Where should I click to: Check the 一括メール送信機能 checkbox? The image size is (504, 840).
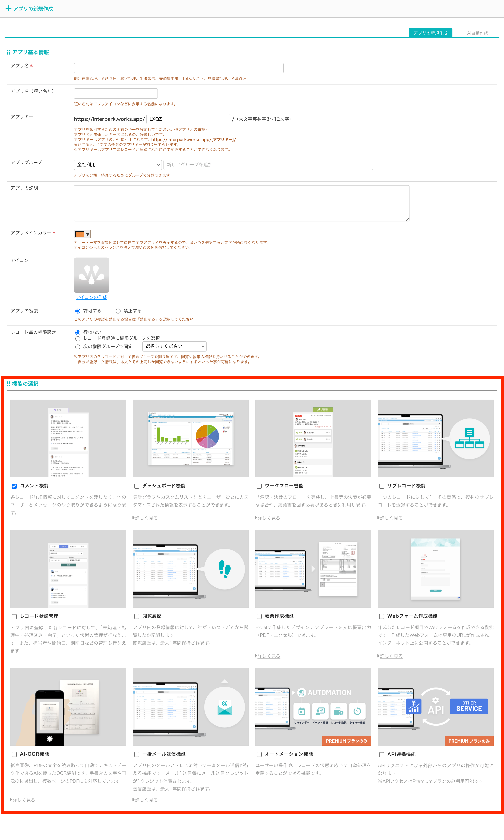(x=137, y=754)
